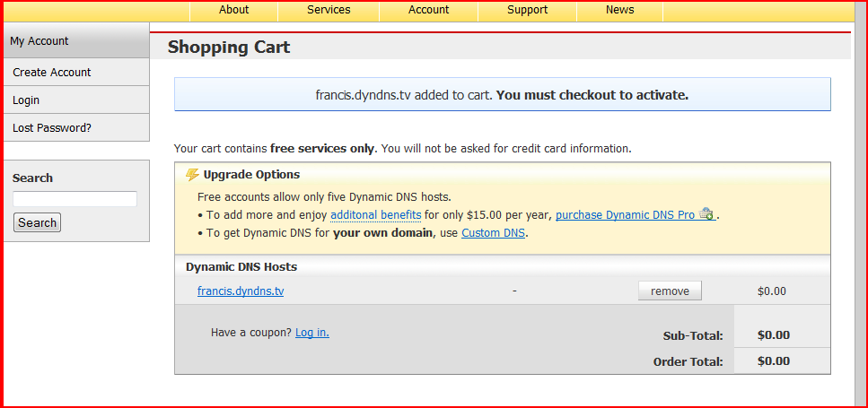
Task: Click the Shopping Cart heading
Action: click(x=229, y=47)
